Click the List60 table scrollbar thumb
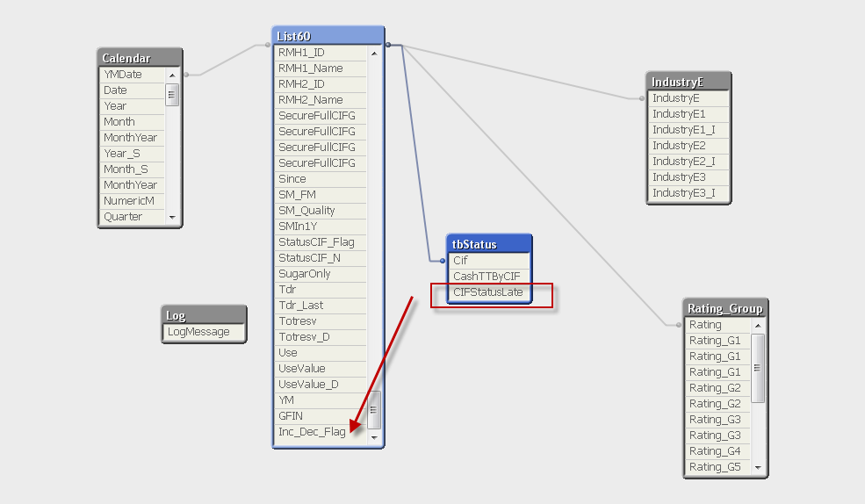 374,410
